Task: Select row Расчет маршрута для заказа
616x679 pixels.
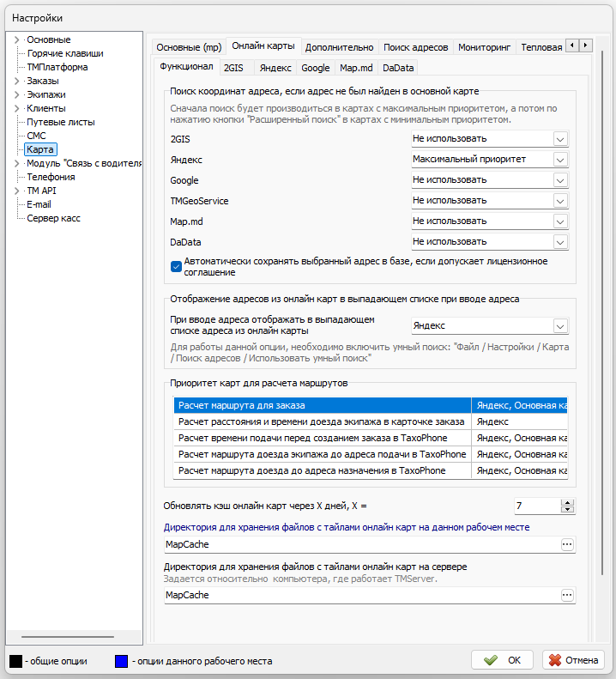Action: click(x=370, y=405)
